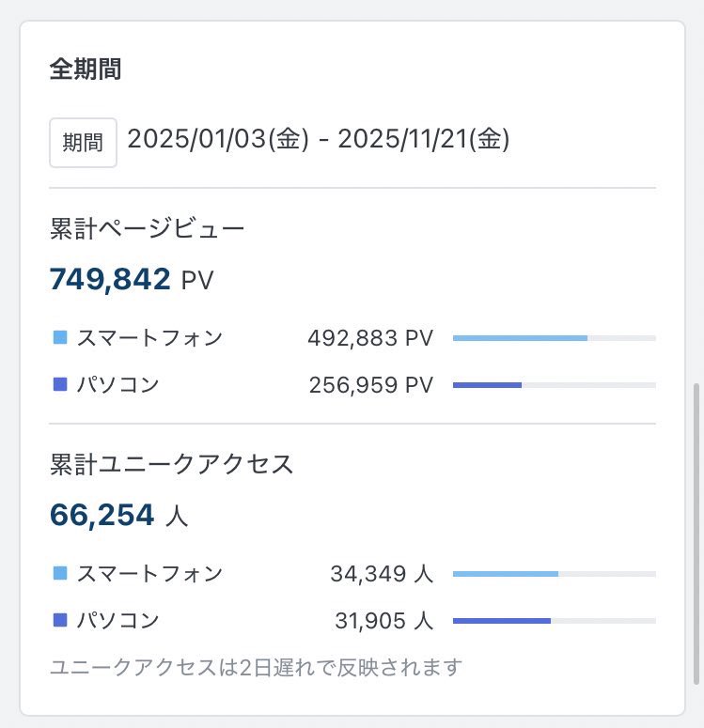The height and width of the screenshot is (728, 704).
Task: Click the note about the 2日遅れ delay
Action: 256,668
